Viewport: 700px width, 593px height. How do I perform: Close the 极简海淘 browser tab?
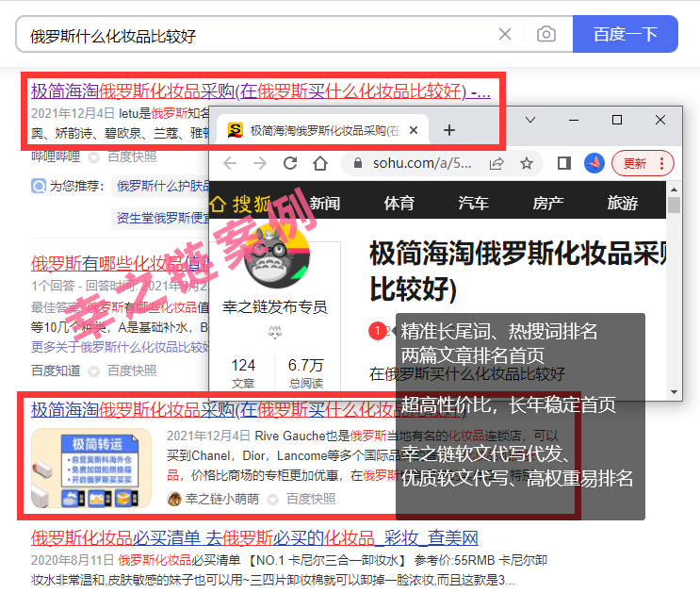click(414, 130)
